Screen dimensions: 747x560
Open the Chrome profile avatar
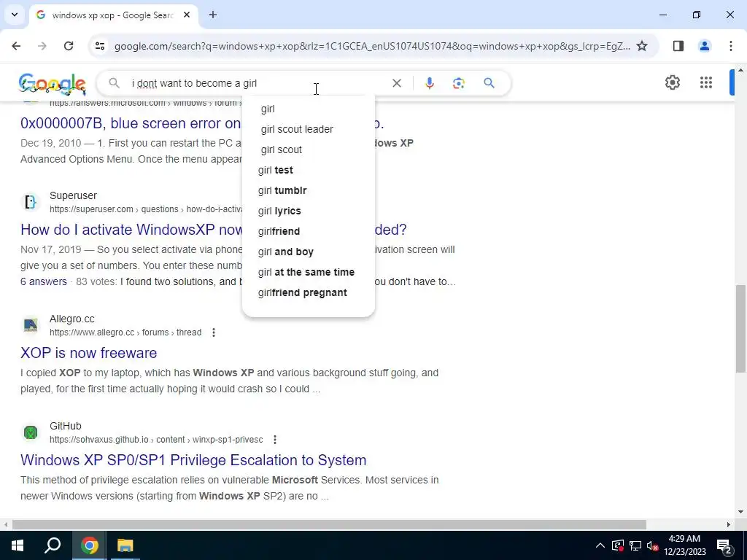(x=704, y=46)
